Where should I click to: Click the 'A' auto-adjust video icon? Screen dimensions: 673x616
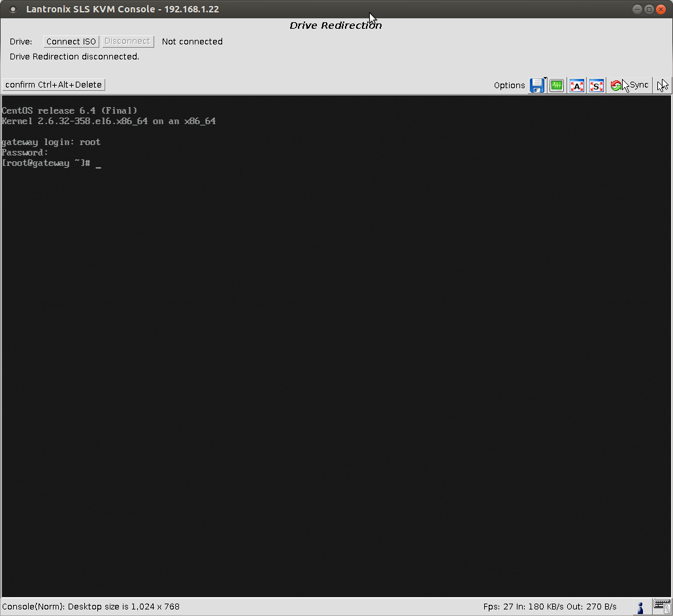click(x=576, y=86)
